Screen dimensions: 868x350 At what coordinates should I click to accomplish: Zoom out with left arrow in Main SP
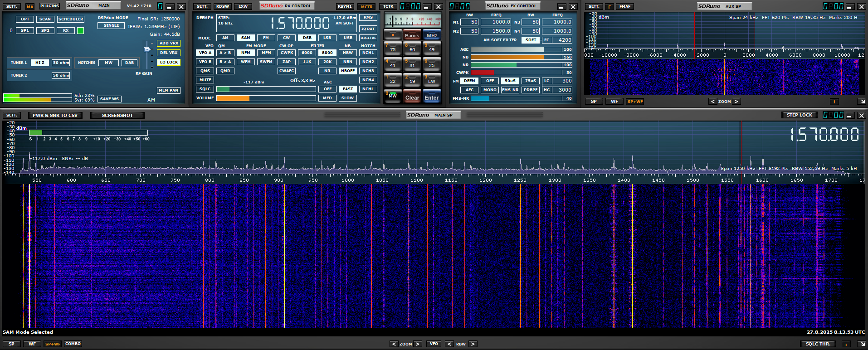[x=394, y=344]
